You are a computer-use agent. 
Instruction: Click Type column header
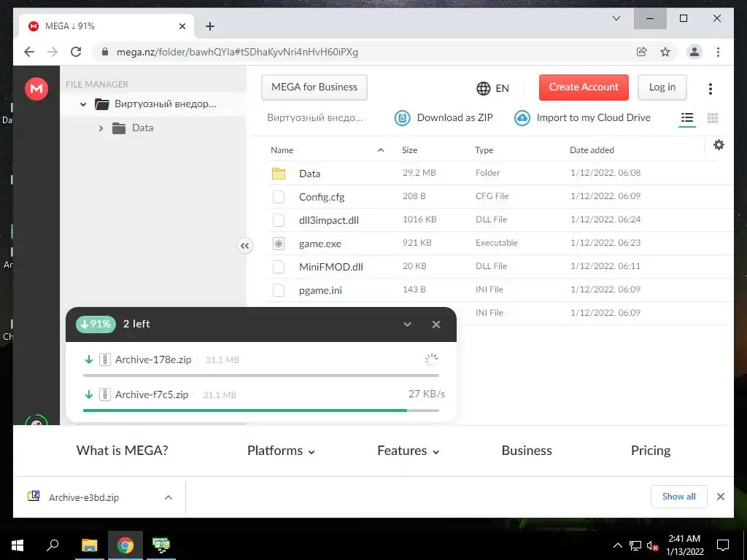pyautogui.click(x=484, y=150)
